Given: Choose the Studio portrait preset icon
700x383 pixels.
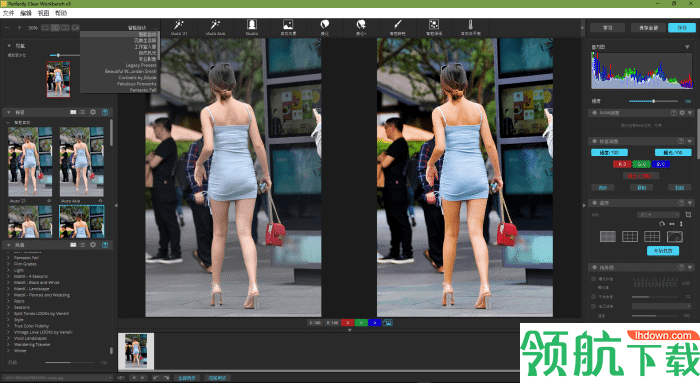Looking at the screenshot, I should [252, 27].
